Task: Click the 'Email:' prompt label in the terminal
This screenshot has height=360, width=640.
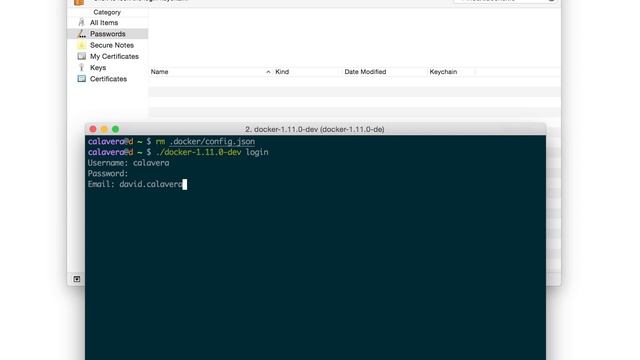Action: 101,184
